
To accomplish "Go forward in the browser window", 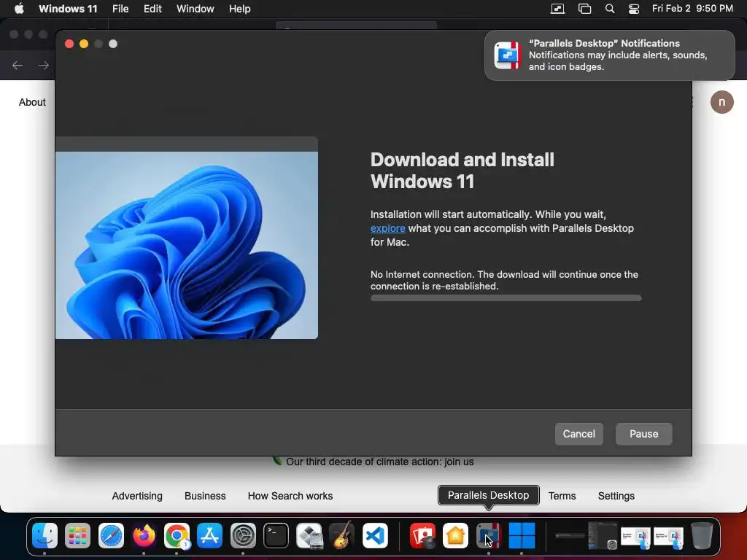I will (x=43, y=65).
